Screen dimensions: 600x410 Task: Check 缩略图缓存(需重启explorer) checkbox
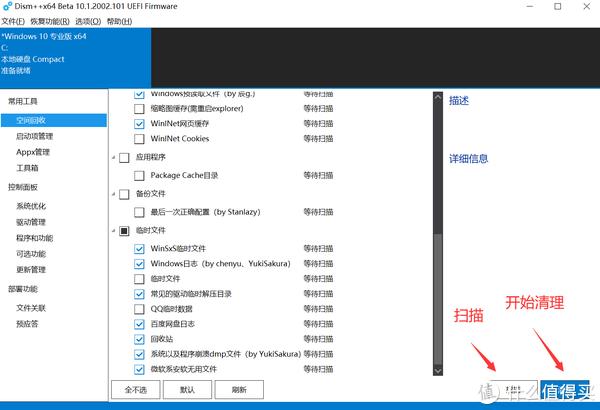click(x=139, y=109)
